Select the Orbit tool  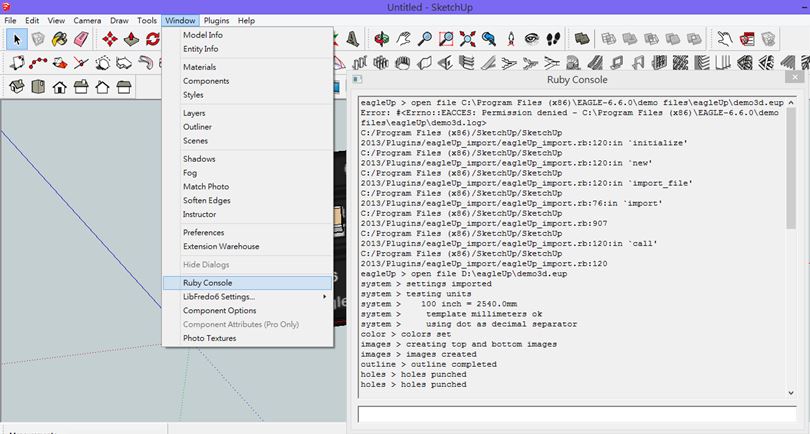click(382, 39)
